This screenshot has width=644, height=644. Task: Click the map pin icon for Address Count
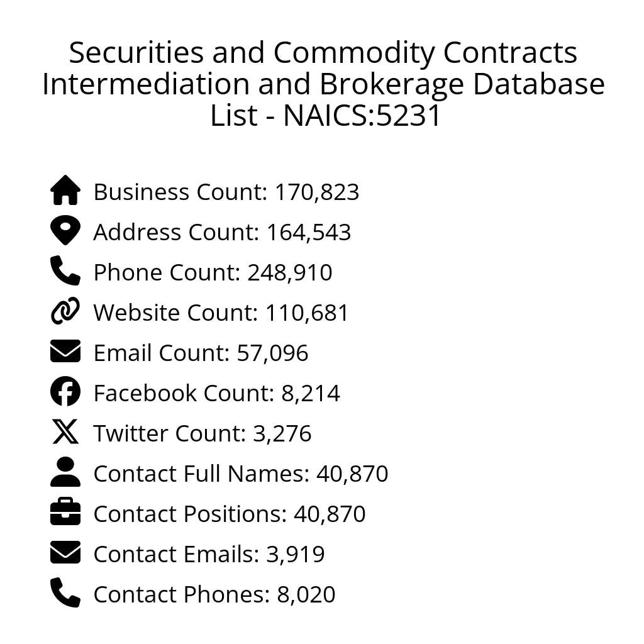click(65, 231)
